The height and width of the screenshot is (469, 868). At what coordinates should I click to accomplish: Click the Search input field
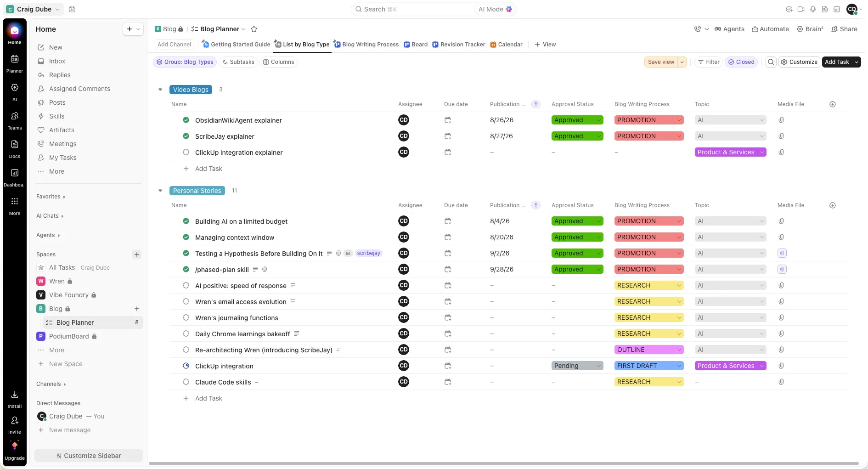pos(413,9)
